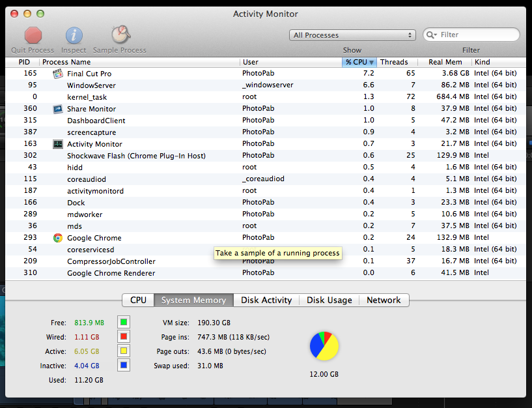The height and width of the screenshot is (408, 532).
Task: Switch to the Network tab
Action: [384, 300]
